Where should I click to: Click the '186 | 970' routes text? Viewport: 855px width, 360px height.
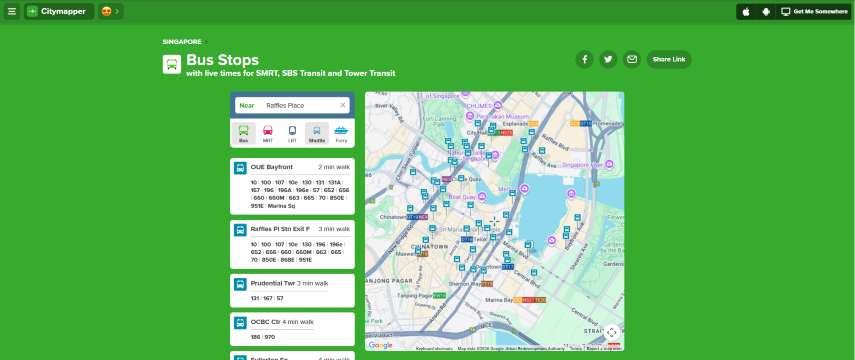(x=263, y=337)
